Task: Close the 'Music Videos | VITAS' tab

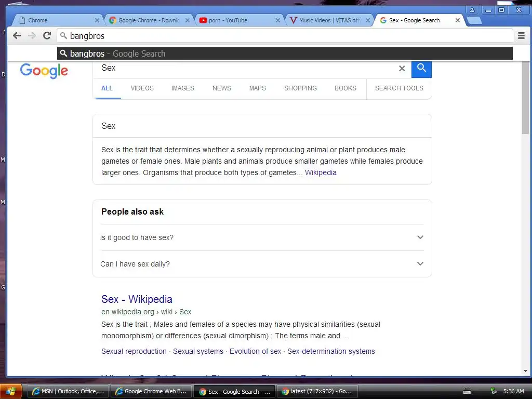Action: 367,20
